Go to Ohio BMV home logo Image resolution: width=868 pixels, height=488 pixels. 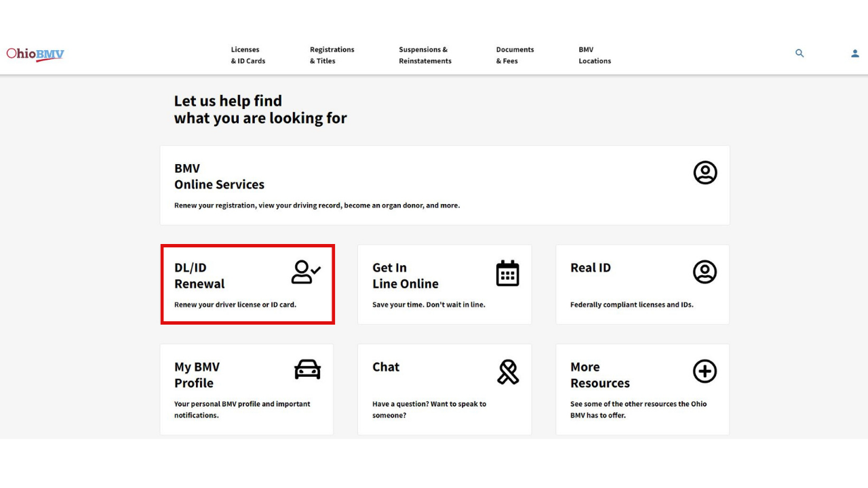pos(35,54)
